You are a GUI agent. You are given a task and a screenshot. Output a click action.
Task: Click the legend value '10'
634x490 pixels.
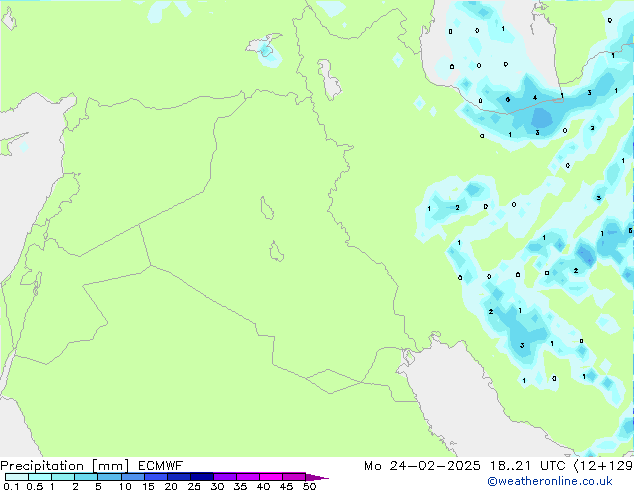(125, 486)
